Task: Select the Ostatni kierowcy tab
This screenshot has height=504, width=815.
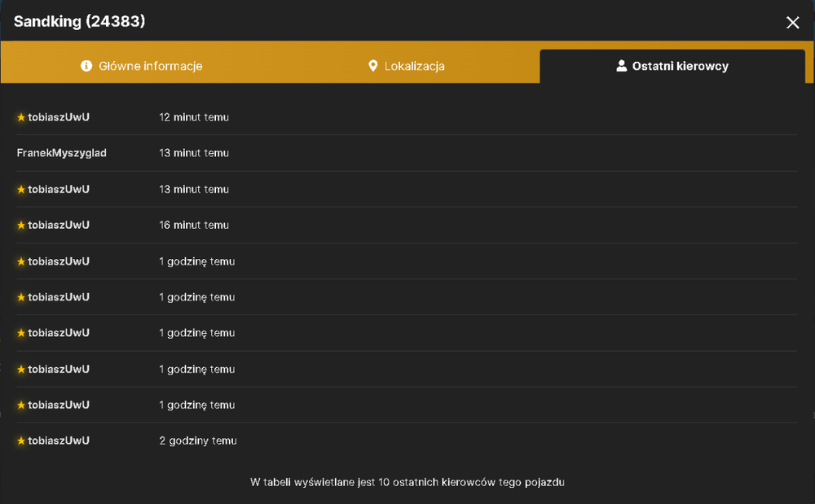Action: pos(672,66)
